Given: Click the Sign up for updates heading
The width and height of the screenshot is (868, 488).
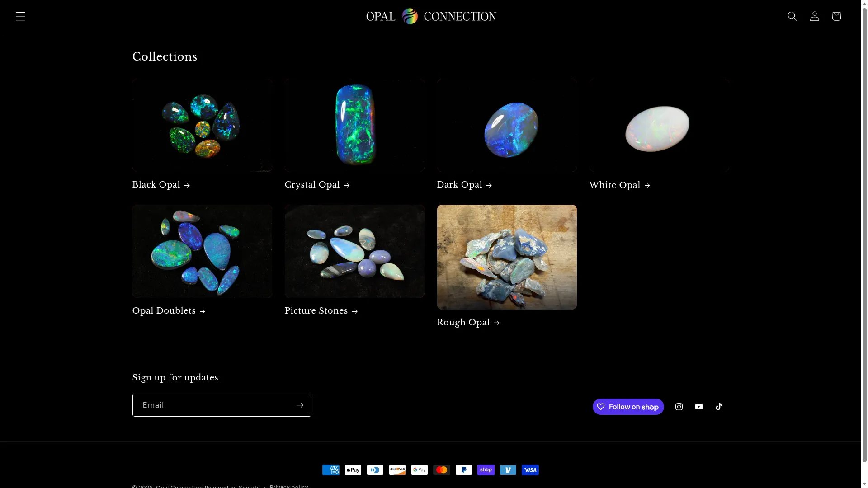Looking at the screenshot, I should [x=175, y=378].
